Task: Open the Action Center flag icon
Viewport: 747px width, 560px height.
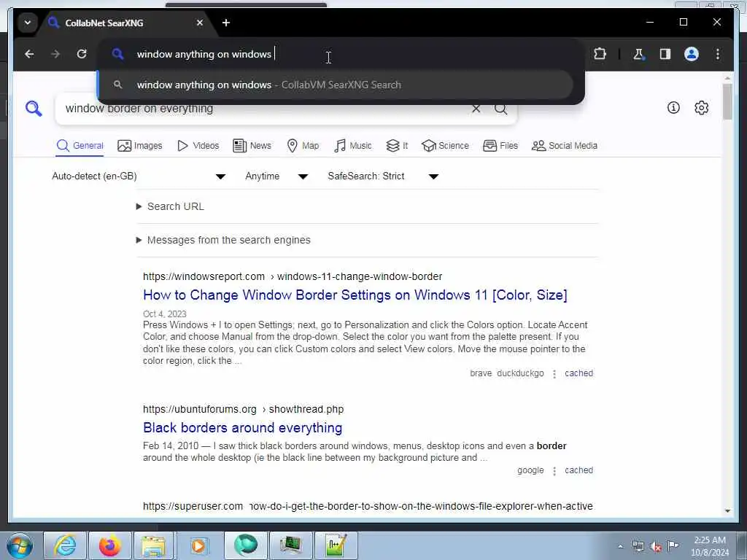Action: click(673, 545)
